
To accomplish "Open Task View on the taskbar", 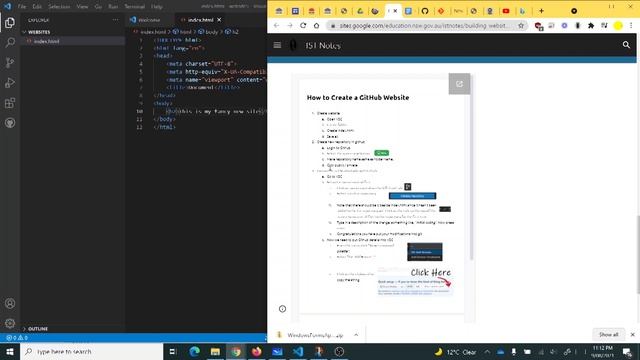I will [x=173, y=351].
